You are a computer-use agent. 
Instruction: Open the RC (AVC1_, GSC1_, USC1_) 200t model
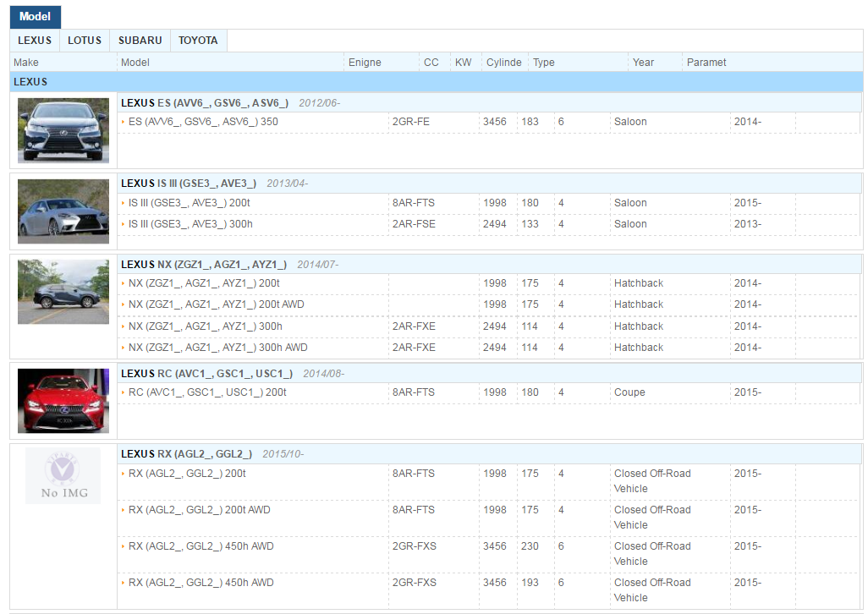[x=207, y=392]
